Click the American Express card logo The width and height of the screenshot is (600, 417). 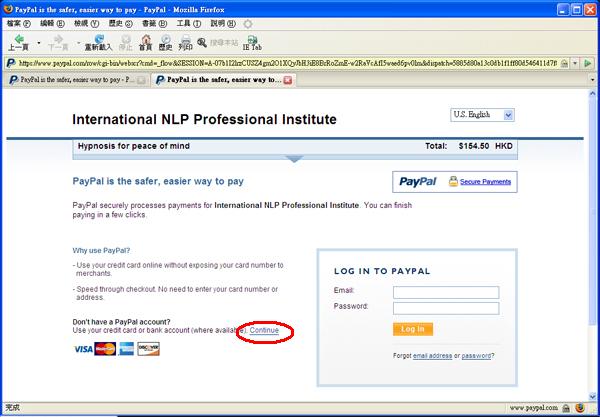(126, 349)
